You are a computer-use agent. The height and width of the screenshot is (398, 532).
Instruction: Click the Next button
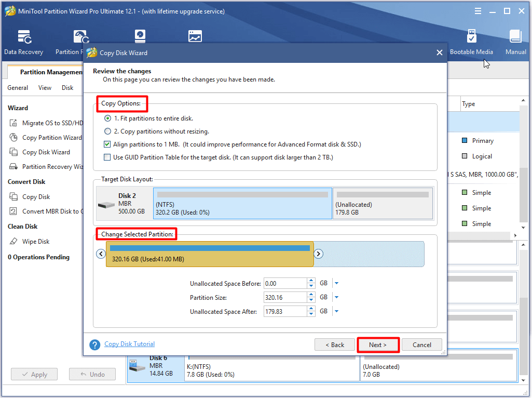tap(378, 344)
